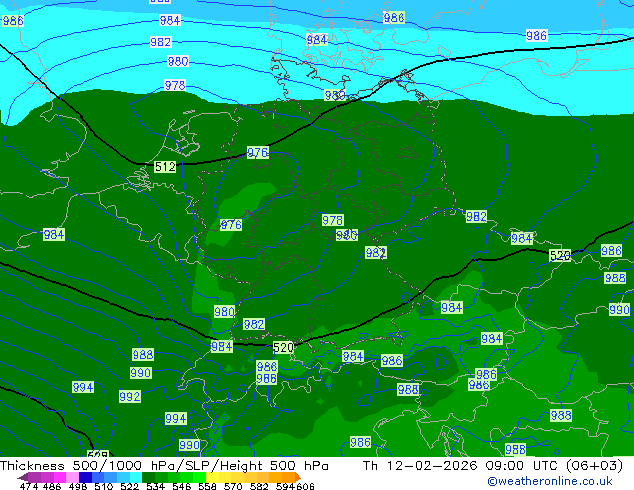Click the orange right arrow of the colour scale
Screen dimensions: 634x490
[x=298, y=477]
